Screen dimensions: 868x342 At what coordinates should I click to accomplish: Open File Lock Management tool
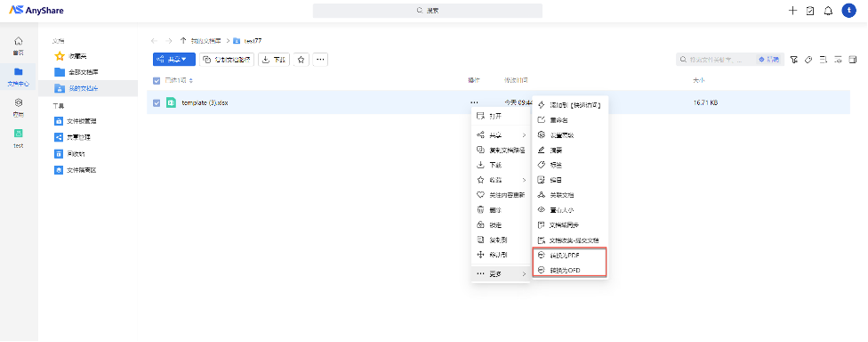click(76, 121)
